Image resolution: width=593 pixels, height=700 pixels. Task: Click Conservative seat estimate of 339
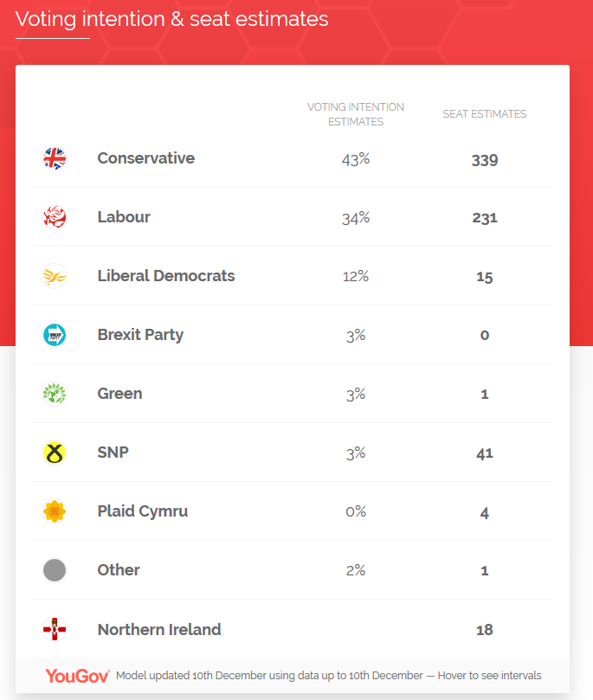tap(484, 159)
